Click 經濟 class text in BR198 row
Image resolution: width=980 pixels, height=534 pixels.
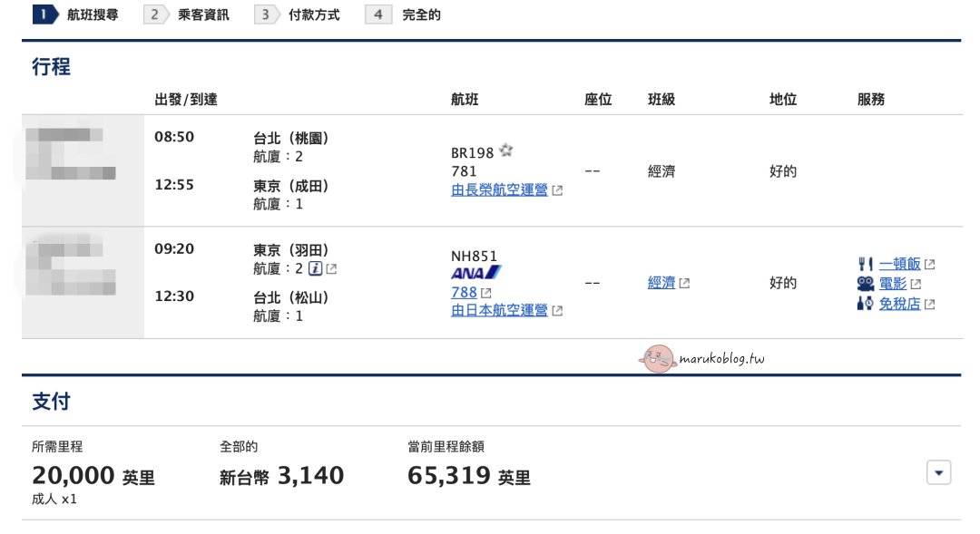pos(661,171)
